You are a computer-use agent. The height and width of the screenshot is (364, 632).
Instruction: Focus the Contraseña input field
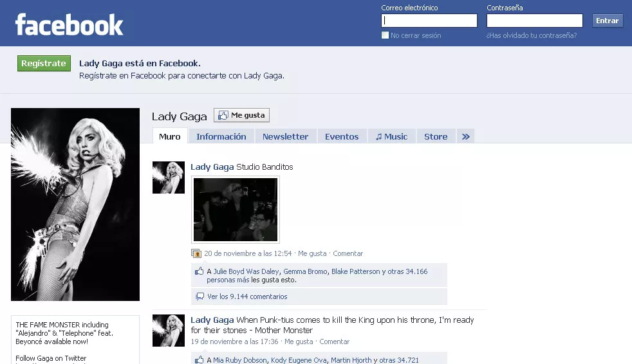534,21
